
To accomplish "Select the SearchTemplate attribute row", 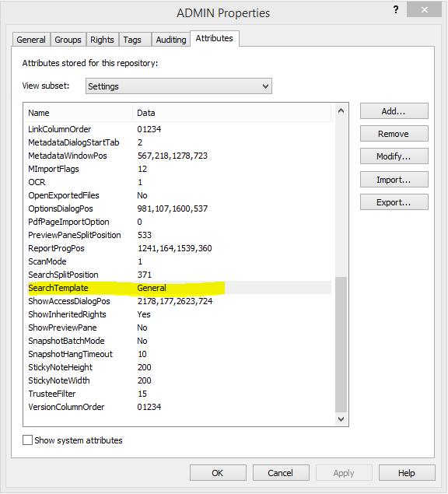I will 179,288.
